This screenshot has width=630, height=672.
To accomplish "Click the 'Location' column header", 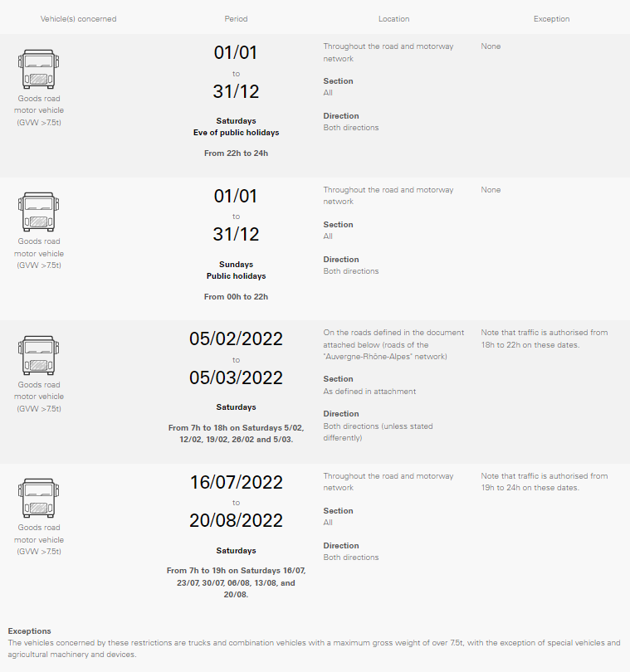I will [393, 19].
